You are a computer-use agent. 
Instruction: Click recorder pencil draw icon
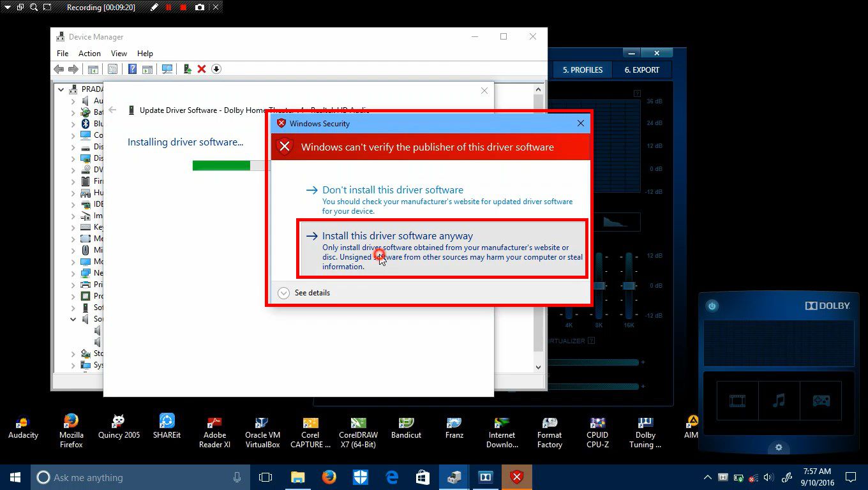pos(154,8)
